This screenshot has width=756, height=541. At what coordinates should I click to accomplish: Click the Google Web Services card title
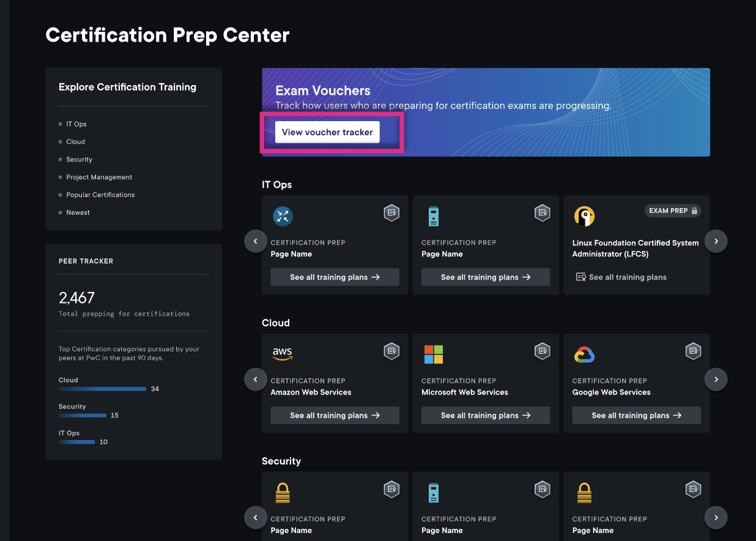tap(612, 392)
